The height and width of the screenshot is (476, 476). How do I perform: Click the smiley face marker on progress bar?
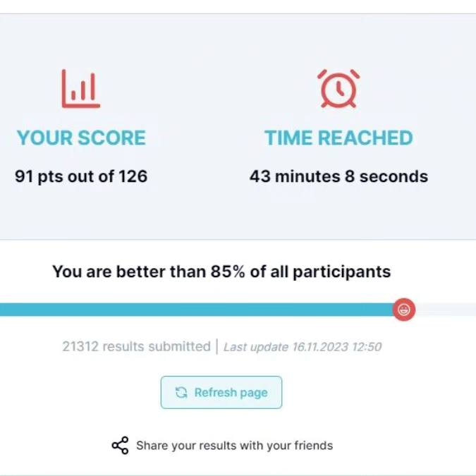click(404, 309)
